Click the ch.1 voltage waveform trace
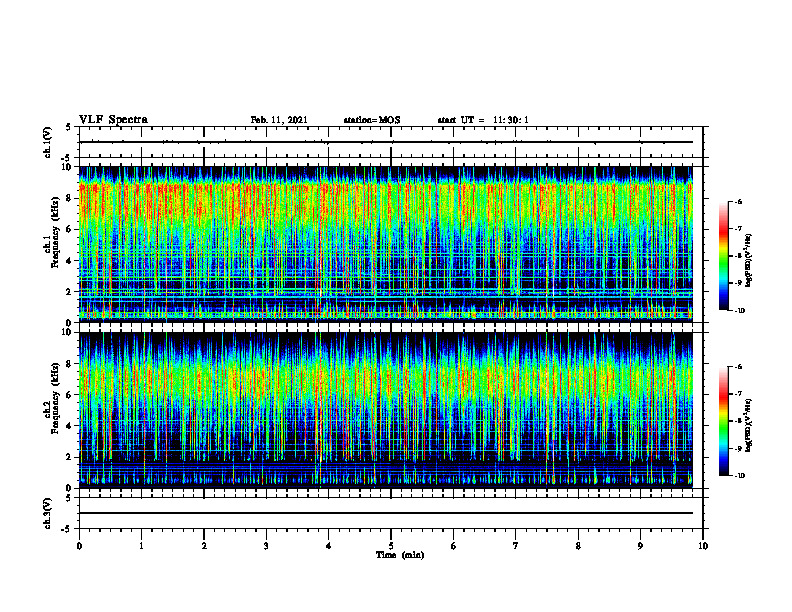The height and width of the screenshot is (612, 792). click(x=386, y=142)
